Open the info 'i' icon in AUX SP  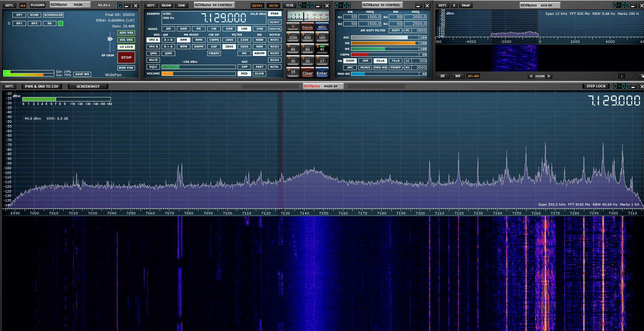click(x=621, y=76)
